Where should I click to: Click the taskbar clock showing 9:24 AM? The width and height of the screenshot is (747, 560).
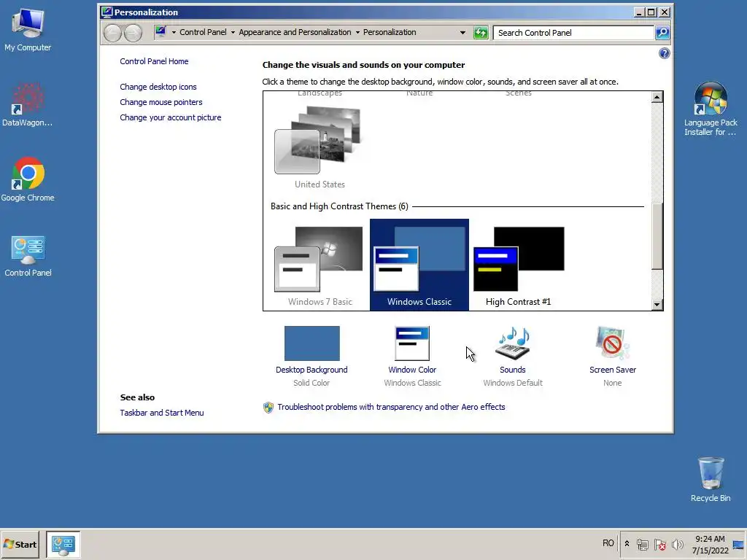(x=710, y=544)
